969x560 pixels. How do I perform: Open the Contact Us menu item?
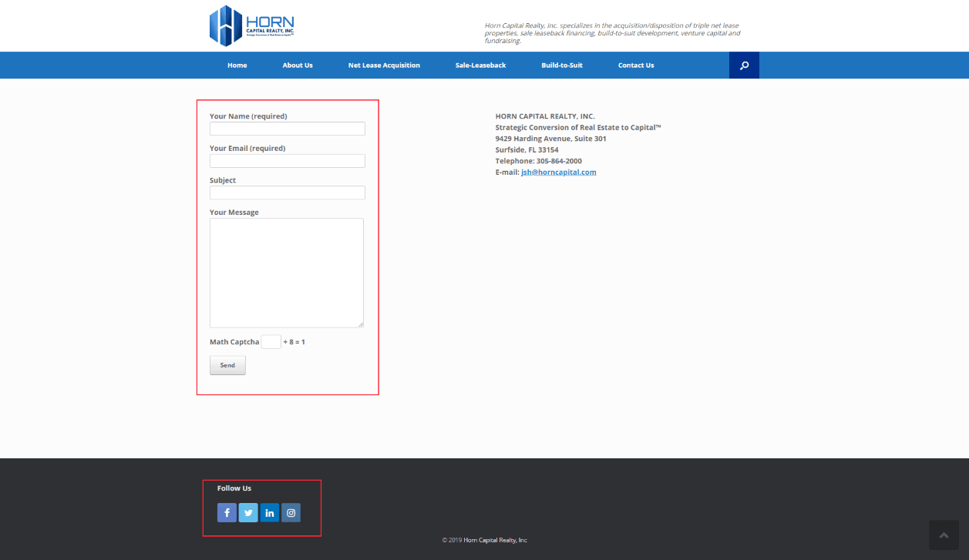coord(636,65)
